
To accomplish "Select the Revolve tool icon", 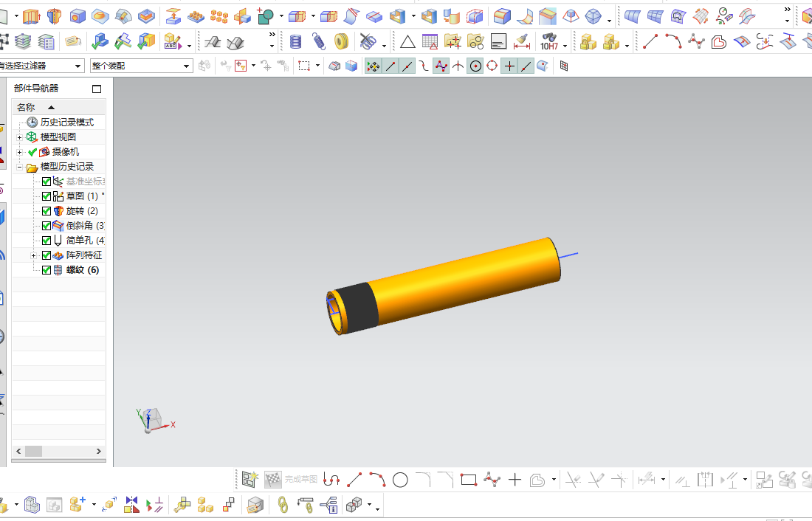I will coord(54,16).
